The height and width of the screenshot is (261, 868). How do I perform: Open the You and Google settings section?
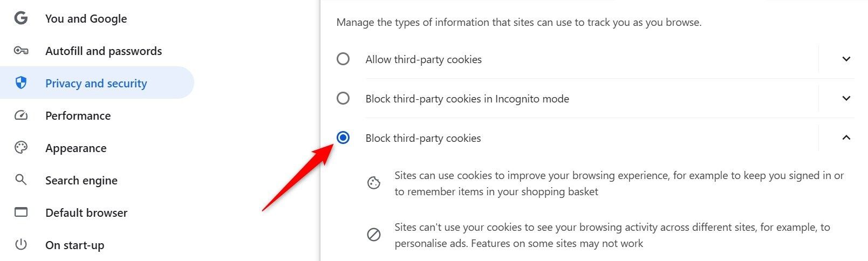click(x=86, y=18)
